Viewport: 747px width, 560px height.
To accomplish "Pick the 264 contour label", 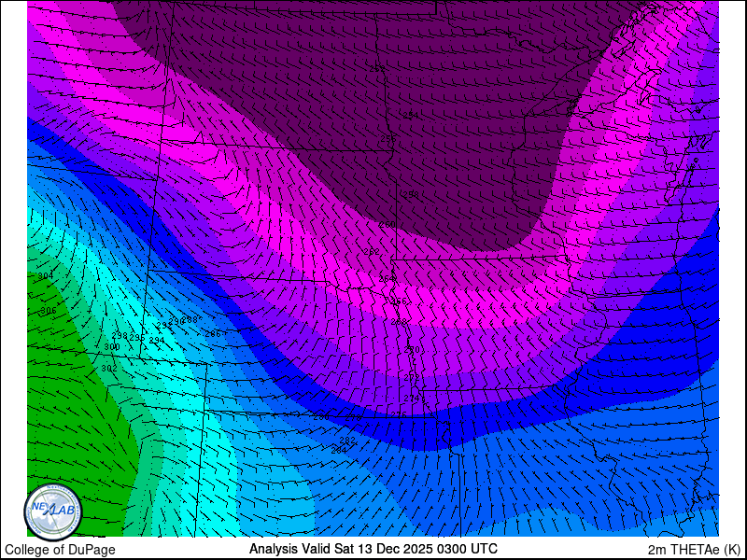I will point(388,278).
